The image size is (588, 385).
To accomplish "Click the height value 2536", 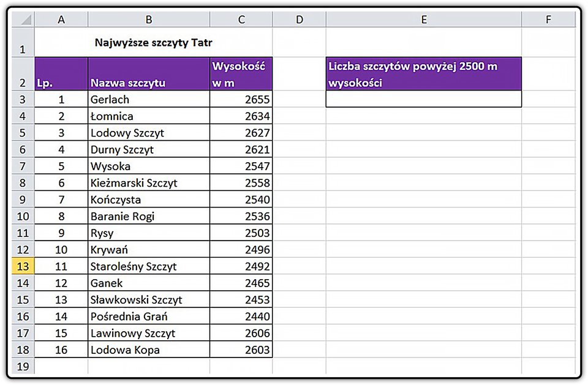I will pyautogui.click(x=241, y=216).
